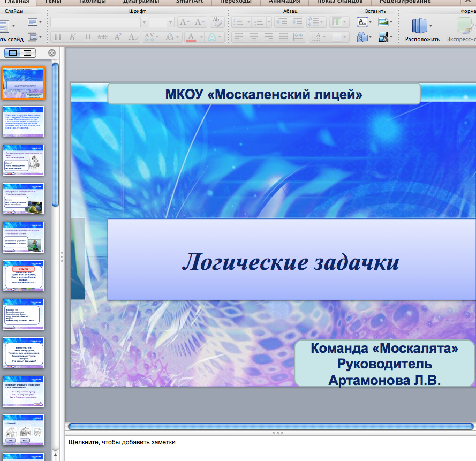The image size is (476, 461).
Task: Expand the text effects options arrow
Action: point(220,37)
